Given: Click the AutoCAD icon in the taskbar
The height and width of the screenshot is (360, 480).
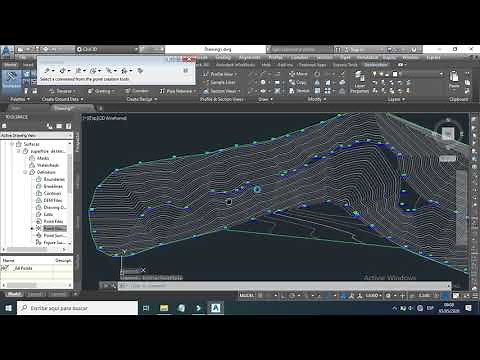Looking at the screenshot, I should (216, 308).
